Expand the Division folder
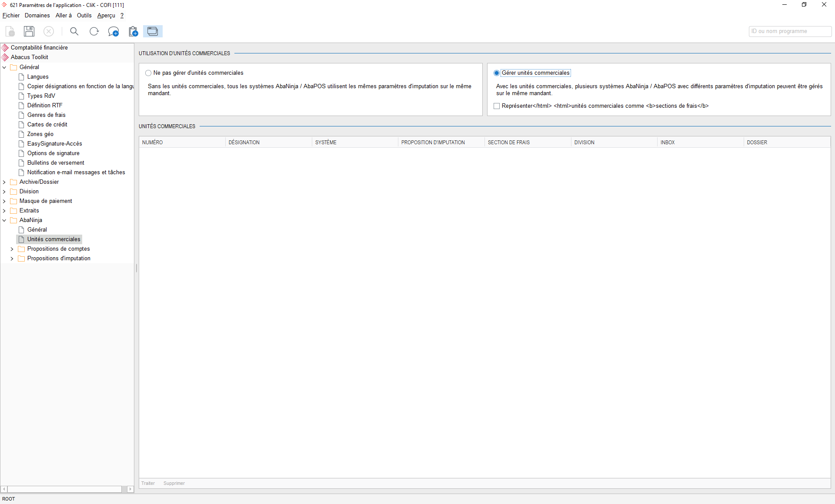This screenshot has height=504, width=835. tap(4, 192)
